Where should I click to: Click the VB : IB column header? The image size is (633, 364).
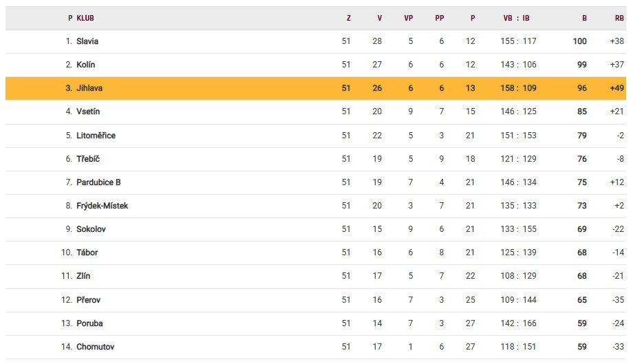517,19
